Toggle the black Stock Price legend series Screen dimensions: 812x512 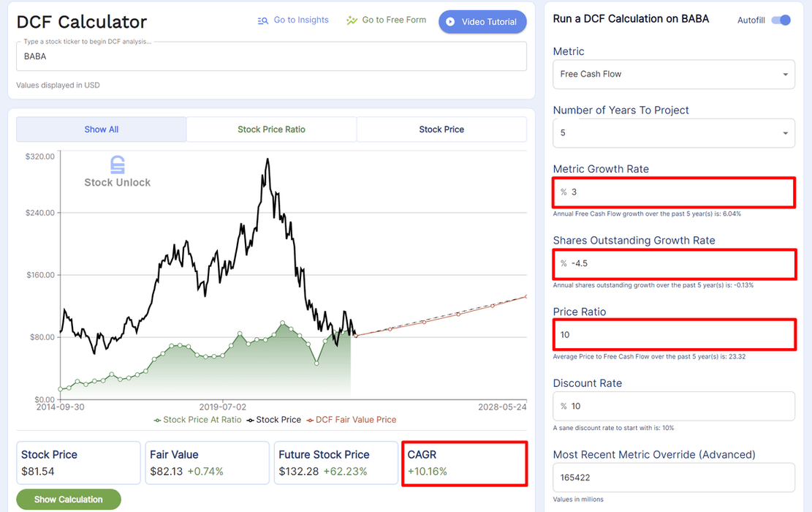(273, 420)
